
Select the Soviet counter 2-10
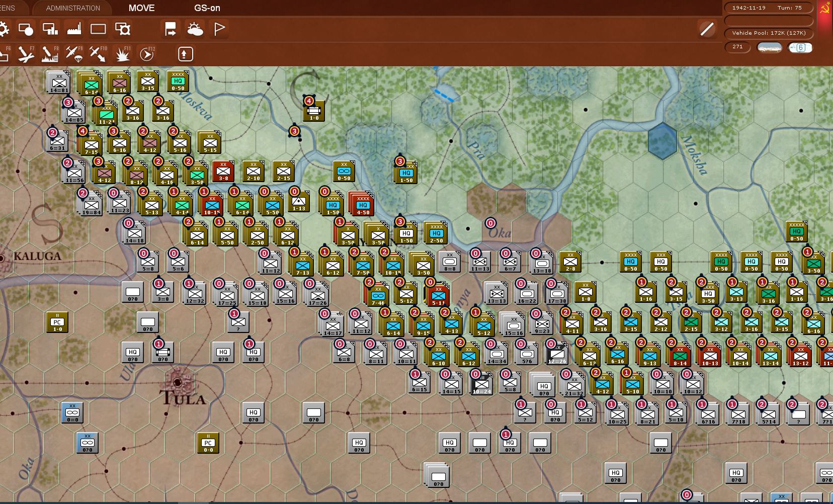point(254,171)
